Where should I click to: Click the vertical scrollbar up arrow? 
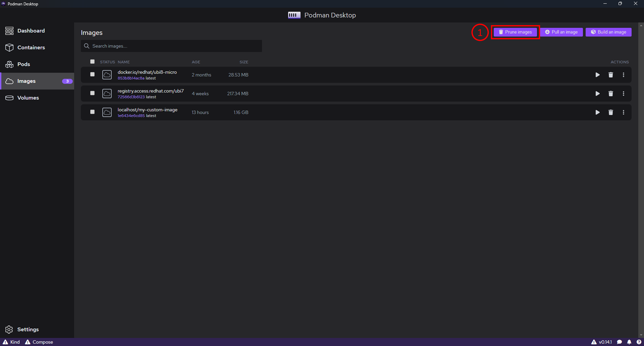tap(641, 25)
